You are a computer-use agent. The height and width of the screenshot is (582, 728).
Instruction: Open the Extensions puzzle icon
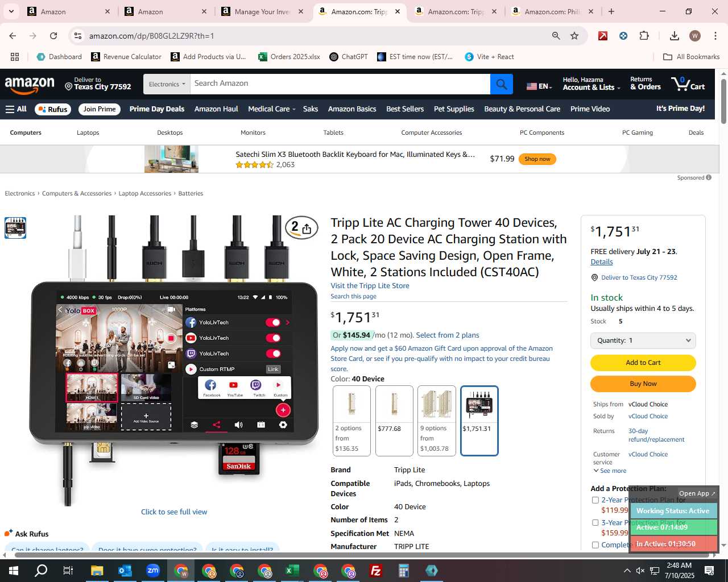(x=644, y=36)
